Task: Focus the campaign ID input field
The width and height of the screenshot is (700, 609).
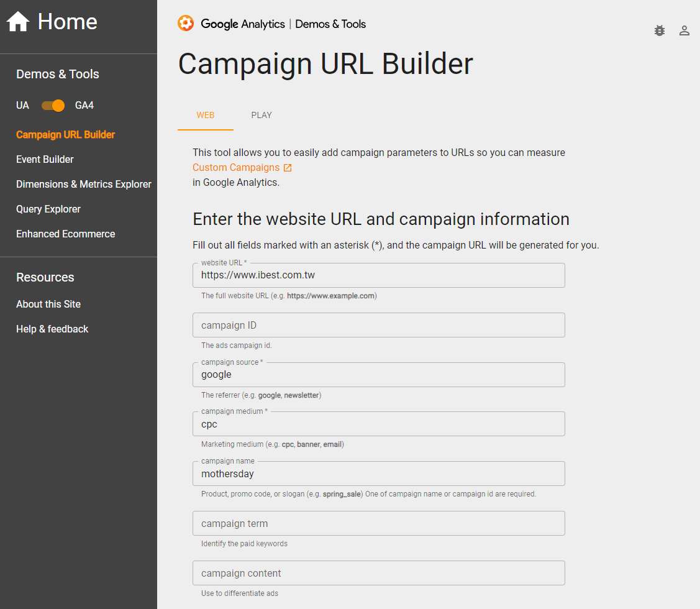Action: click(379, 325)
